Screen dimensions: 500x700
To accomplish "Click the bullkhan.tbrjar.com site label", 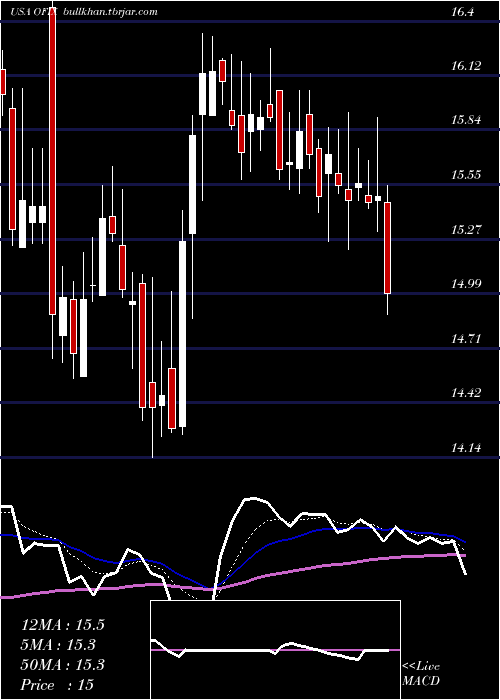I will 108,12.
